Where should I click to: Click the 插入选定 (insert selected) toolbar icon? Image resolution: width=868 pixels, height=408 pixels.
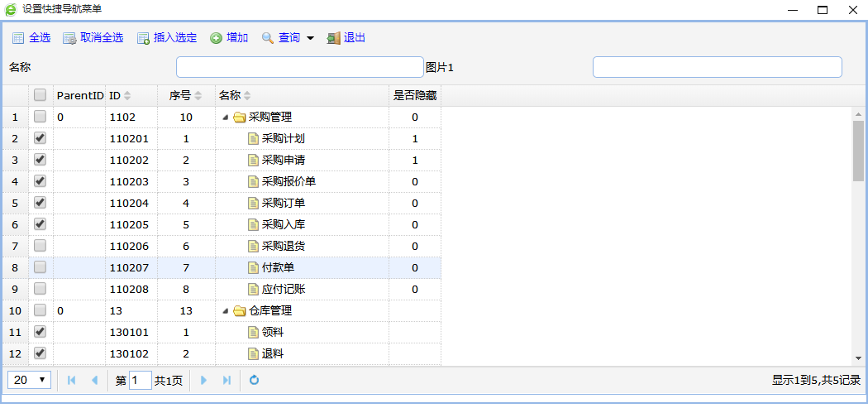pos(143,38)
